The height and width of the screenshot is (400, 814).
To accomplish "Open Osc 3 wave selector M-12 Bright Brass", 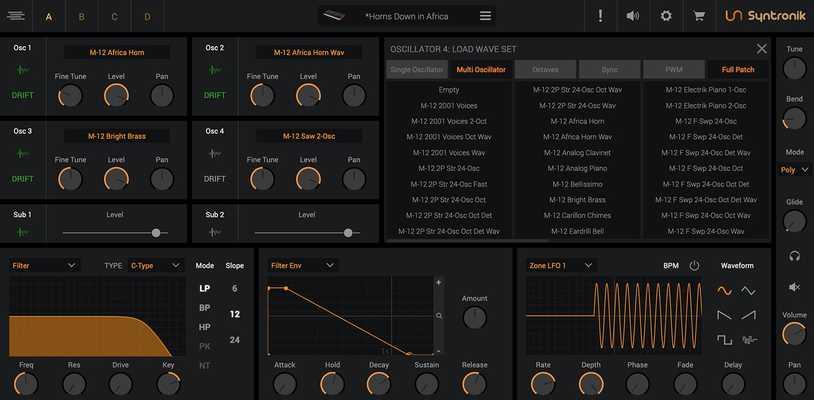I will pyautogui.click(x=117, y=136).
